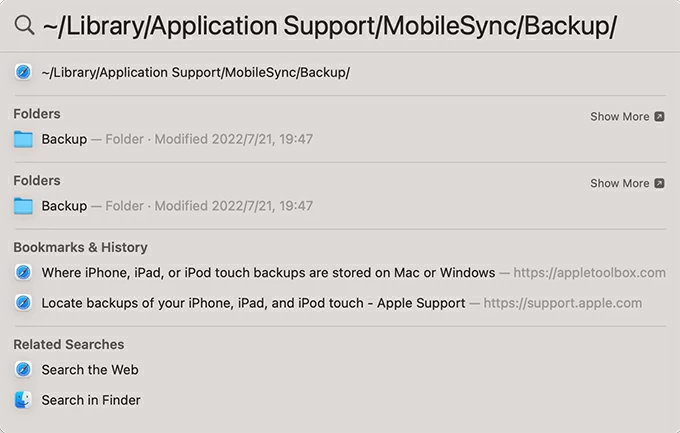Select the Safari icon of the top path result
The height and width of the screenshot is (433, 680).
coord(23,72)
